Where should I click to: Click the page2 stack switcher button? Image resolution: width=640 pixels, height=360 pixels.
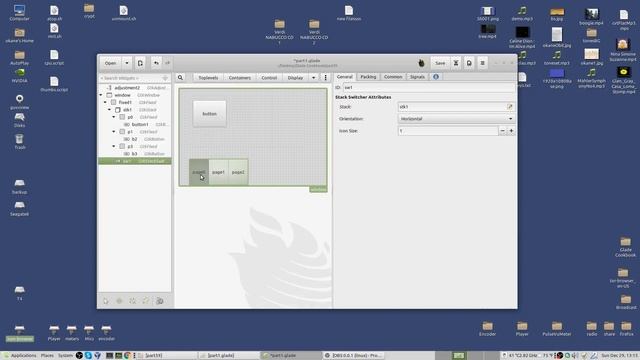click(238, 172)
